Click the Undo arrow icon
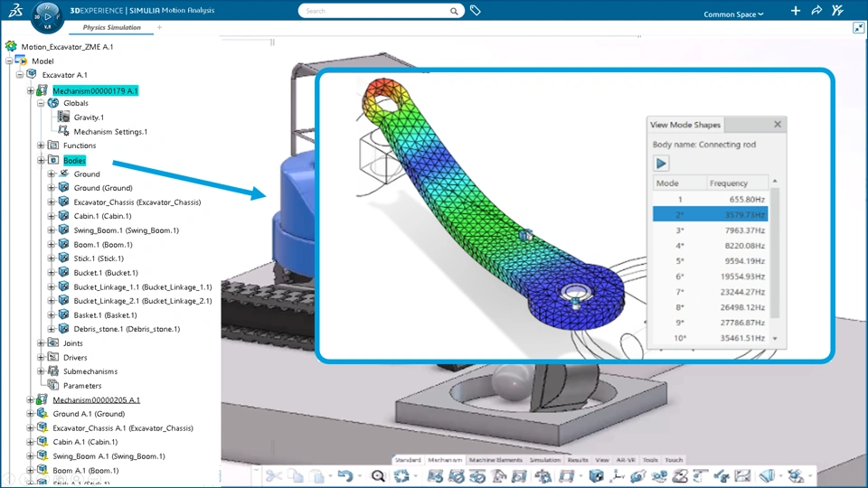The width and height of the screenshot is (868, 488). point(345,476)
